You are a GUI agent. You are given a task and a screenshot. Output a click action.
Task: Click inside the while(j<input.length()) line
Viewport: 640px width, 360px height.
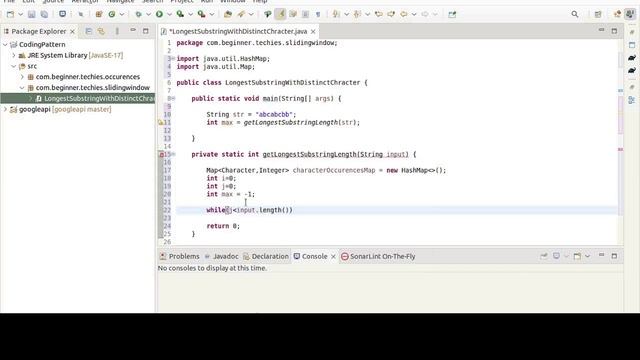(249, 210)
